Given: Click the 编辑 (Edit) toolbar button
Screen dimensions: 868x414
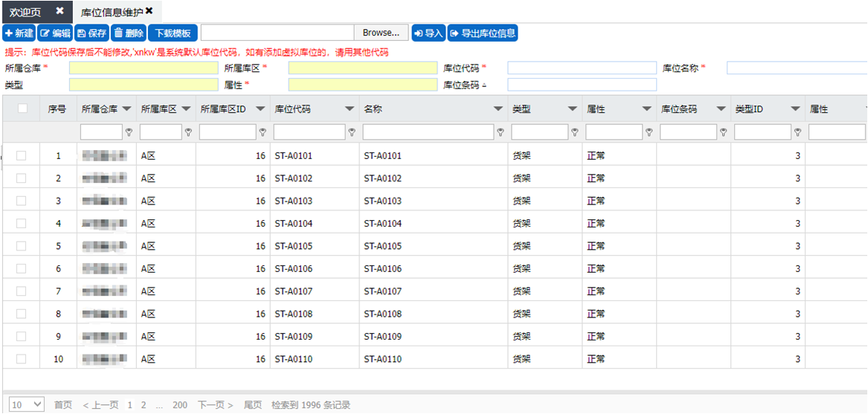Looking at the screenshot, I should click(55, 33).
